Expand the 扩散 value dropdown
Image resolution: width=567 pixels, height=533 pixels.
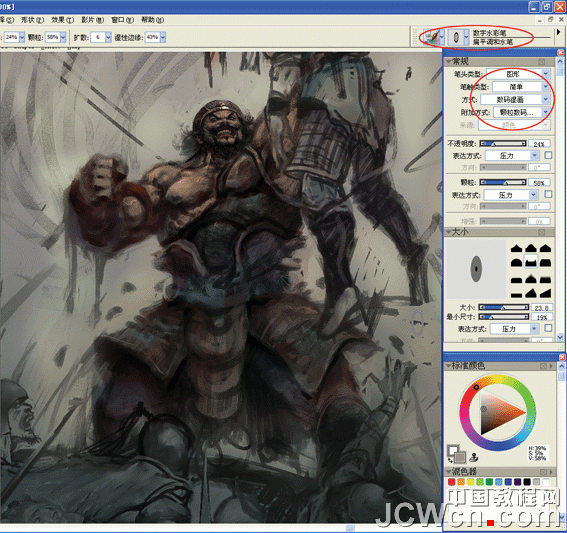(108, 37)
